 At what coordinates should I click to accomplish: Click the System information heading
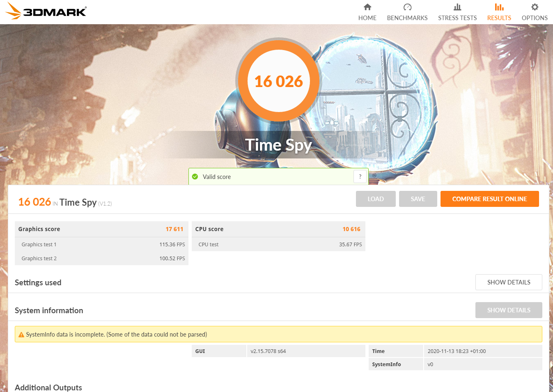(49, 311)
